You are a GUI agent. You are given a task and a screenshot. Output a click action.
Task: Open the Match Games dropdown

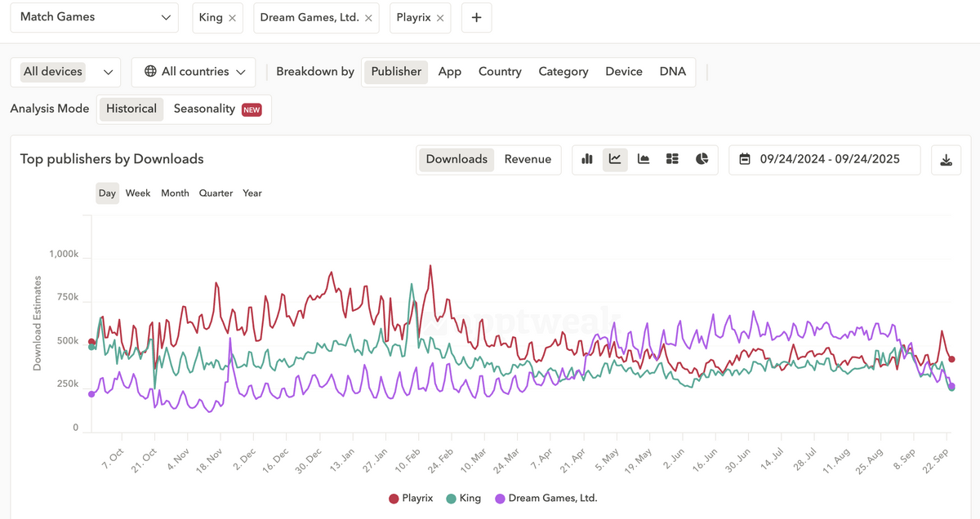click(x=95, y=17)
